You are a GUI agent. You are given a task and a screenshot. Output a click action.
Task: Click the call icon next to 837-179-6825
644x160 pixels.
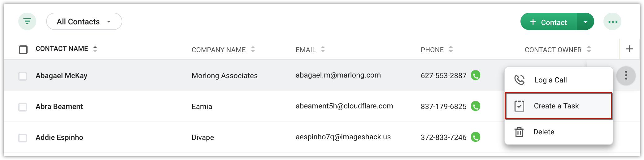(476, 106)
